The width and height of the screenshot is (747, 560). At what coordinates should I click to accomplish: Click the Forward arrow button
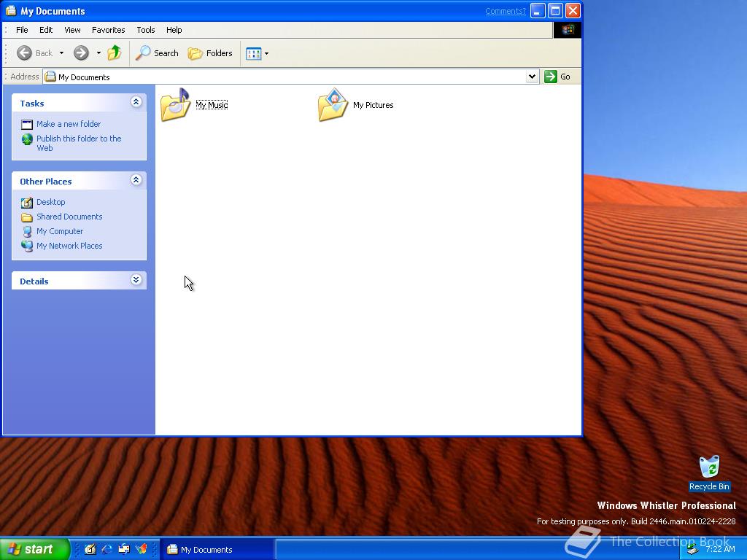[x=81, y=52]
